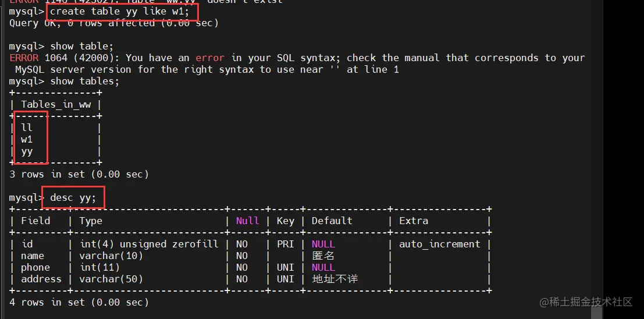Click the 'desc yy;' command text
This screenshot has height=319, width=644.
(x=73, y=198)
